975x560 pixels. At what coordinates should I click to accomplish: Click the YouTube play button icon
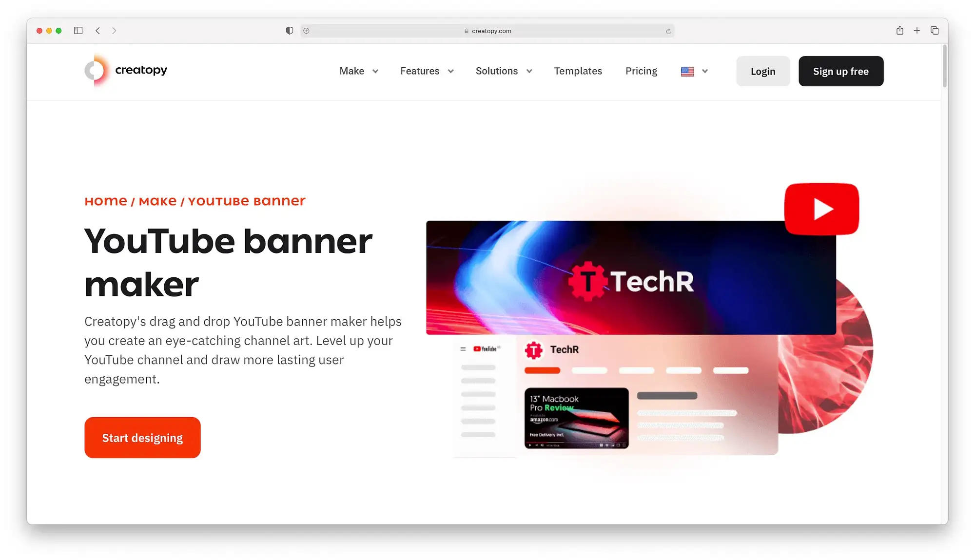click(x=821, y=208)
